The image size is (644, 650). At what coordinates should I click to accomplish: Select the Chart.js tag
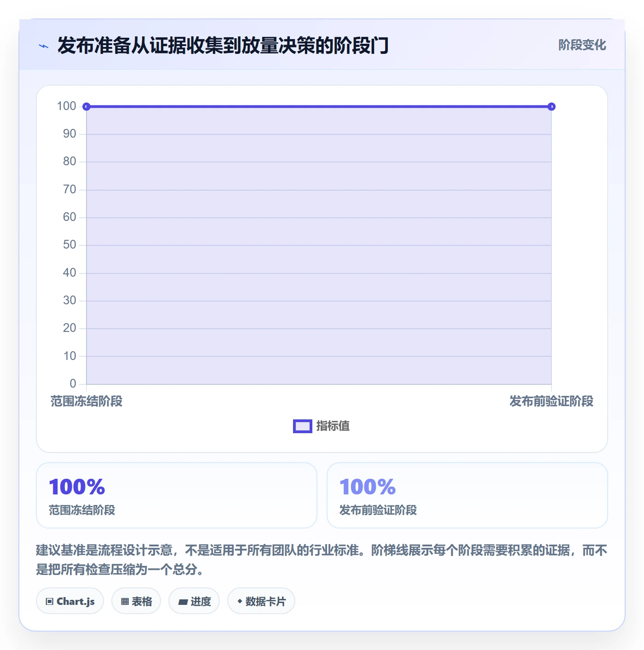click(x=70, y=601)
